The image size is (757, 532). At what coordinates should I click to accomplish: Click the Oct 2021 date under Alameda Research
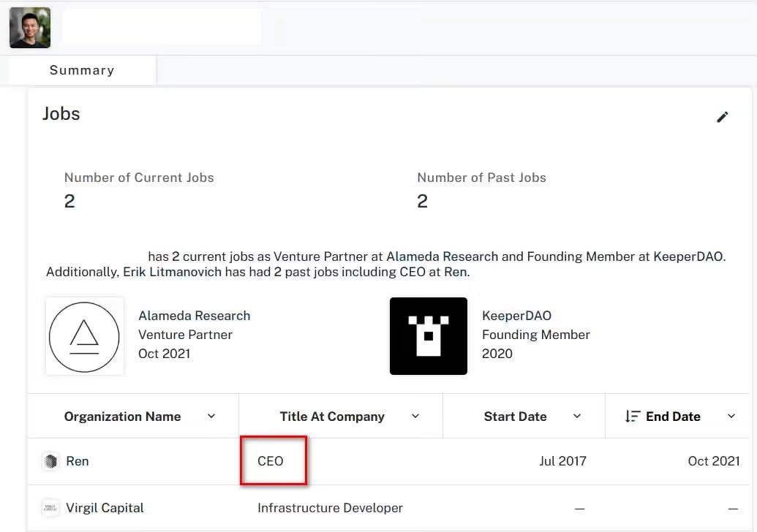164,354
